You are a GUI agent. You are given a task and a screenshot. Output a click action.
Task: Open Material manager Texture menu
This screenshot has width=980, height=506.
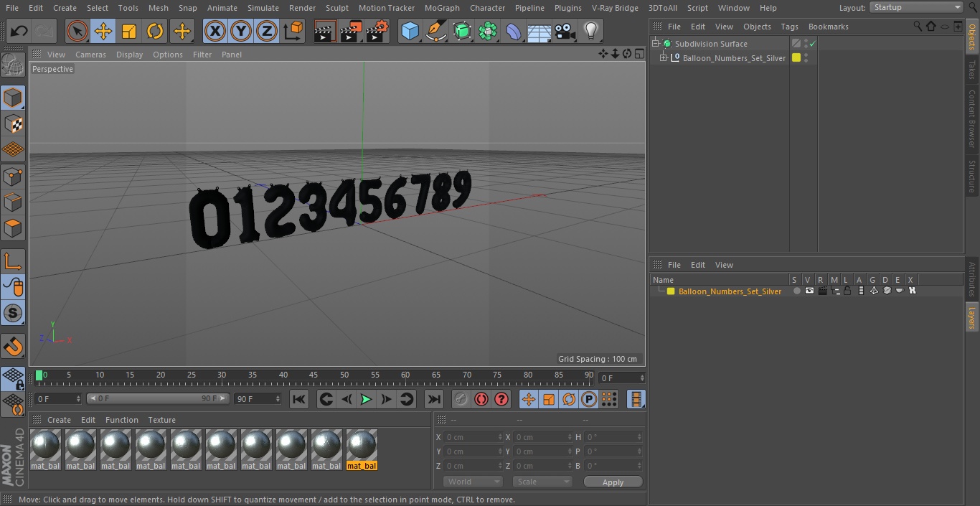(161, 420)
